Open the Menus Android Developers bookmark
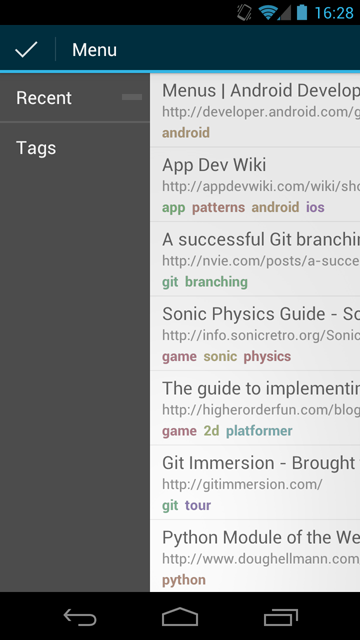 pos(255,110)
